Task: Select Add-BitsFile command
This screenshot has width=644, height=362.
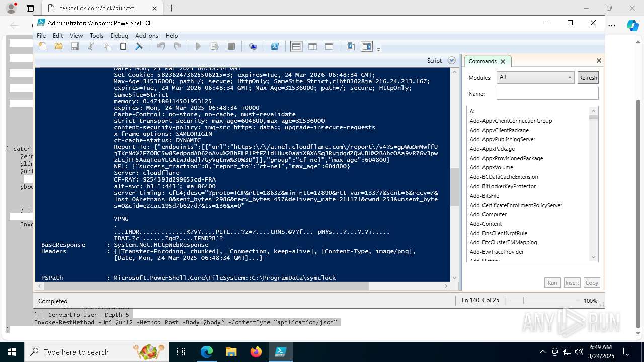Action: (484, 196)
